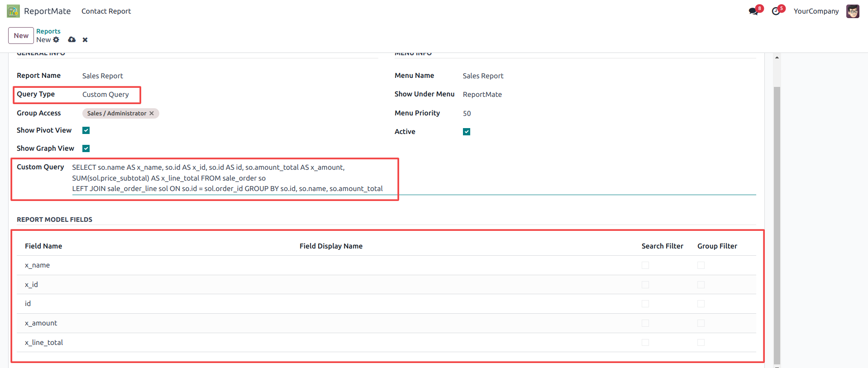Click the New button
This screenshot has width=868, height=368.
(x=21, y=36)
